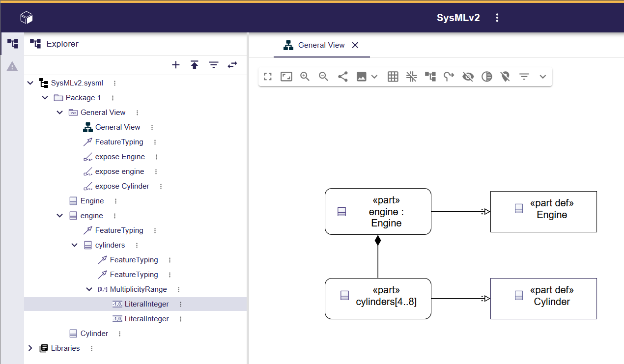Zoom out of the diagram
Screen dimensions: 624x364
[323, 77]
